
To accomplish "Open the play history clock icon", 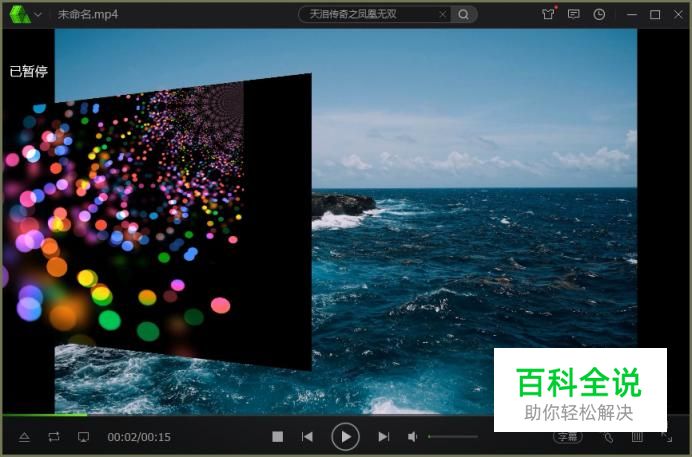I will tap(599, 14).
